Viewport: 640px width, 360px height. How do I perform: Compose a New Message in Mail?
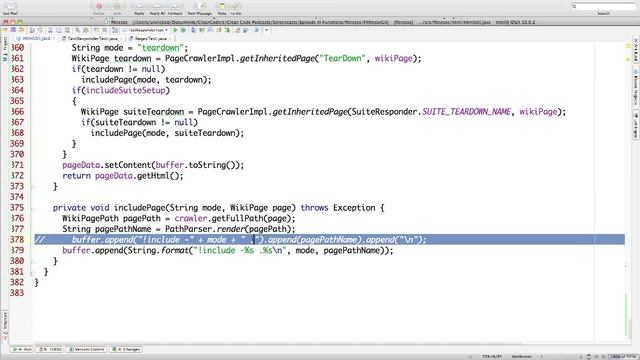(200, 6)
